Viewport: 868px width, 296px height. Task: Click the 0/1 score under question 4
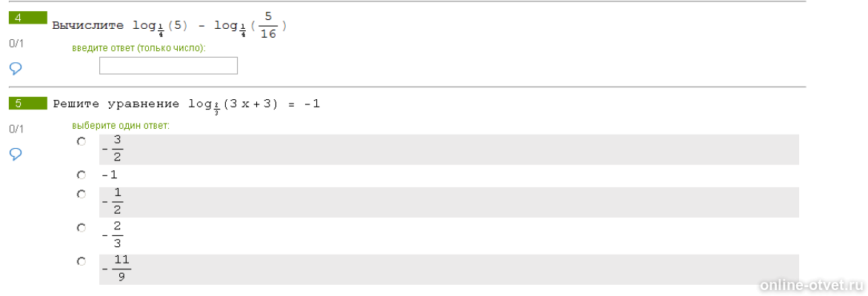coord(16,43)
